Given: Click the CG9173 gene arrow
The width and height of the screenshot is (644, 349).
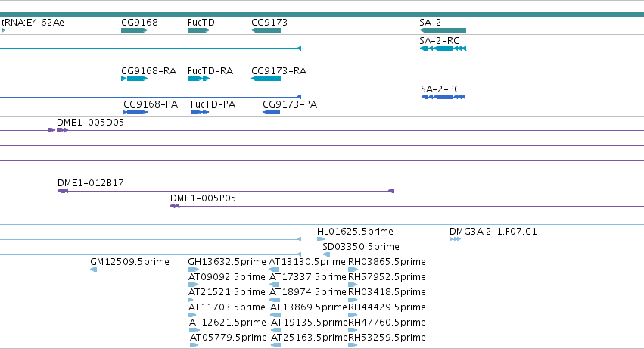Looking at the screenshot, I should pyautogui.click(x=266, y=30).
